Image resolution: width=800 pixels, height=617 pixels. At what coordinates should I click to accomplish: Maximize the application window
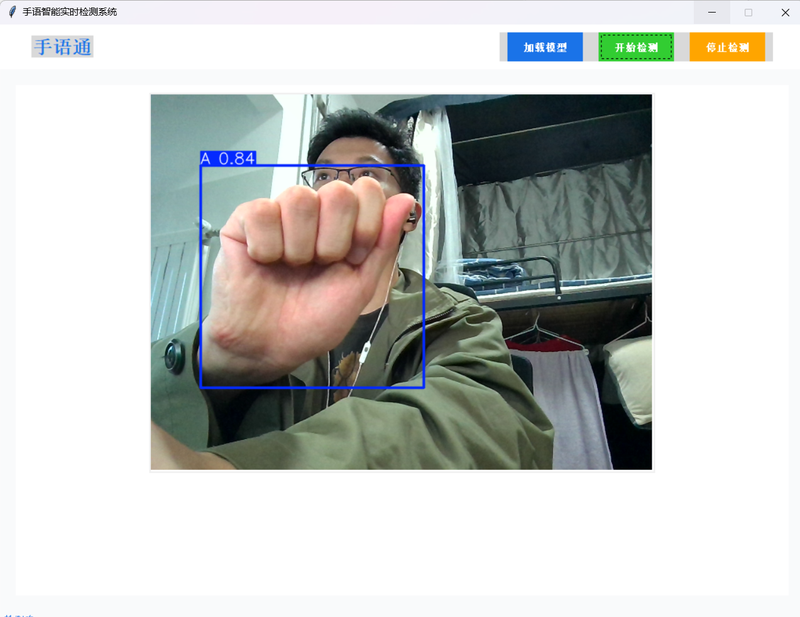[x=748, y=12]
